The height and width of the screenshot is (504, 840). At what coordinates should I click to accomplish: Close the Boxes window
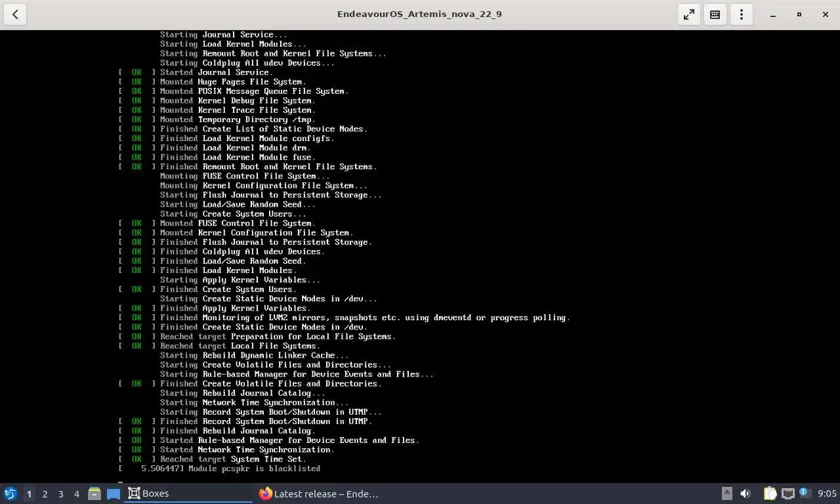826,14
